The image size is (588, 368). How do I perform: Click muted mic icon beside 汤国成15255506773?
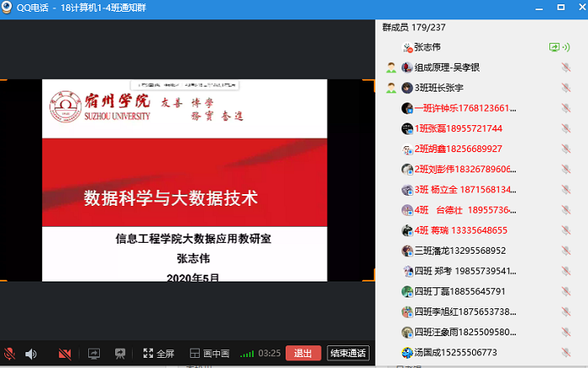coord(565,352)
